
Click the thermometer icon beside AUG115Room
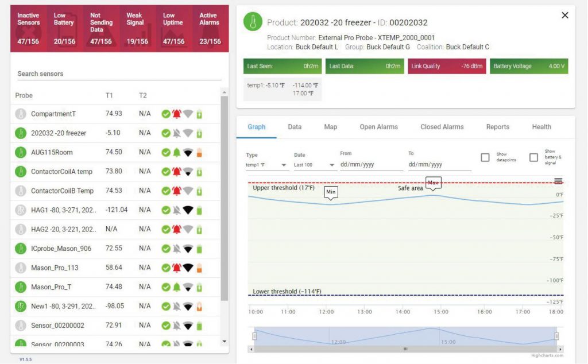[21, 152]
